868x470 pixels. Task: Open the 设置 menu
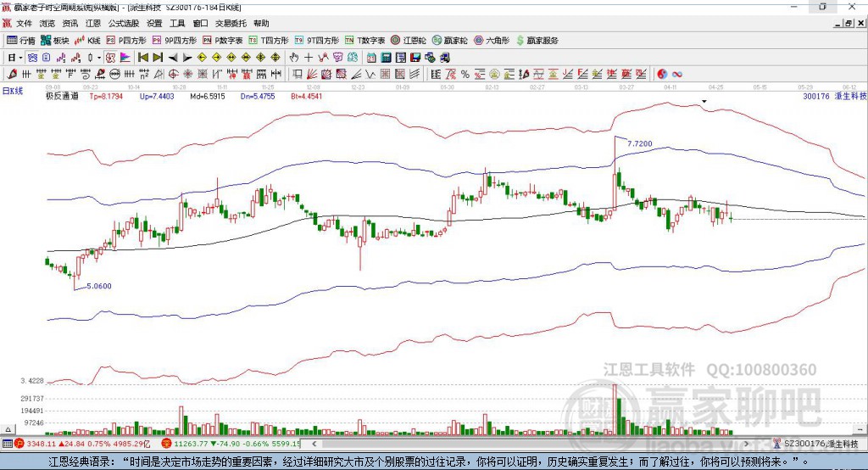(x=154, y=23)
